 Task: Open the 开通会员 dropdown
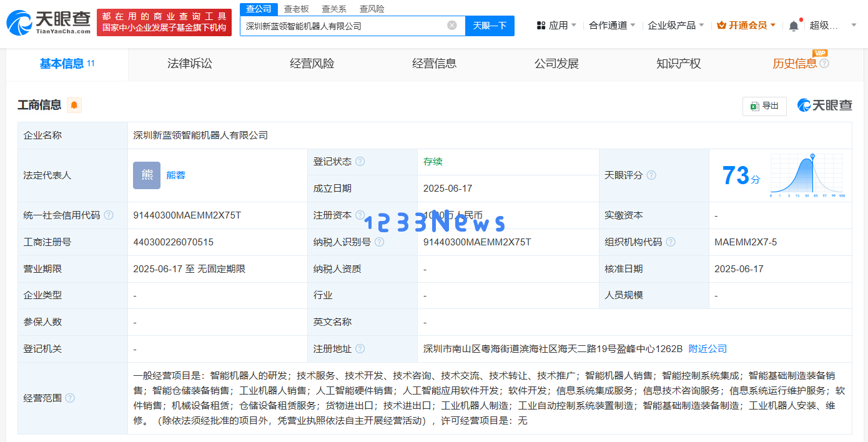746,26
